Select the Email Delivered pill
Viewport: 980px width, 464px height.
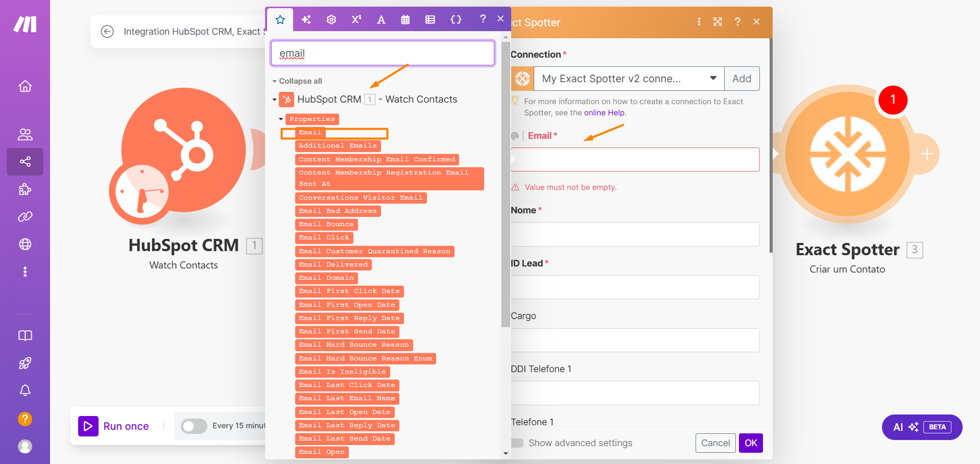333,265
